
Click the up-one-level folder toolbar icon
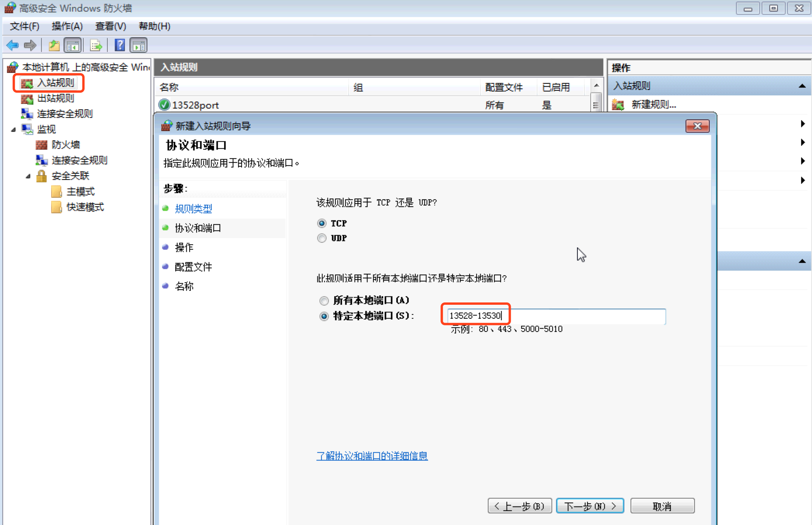tap(54, 45)
